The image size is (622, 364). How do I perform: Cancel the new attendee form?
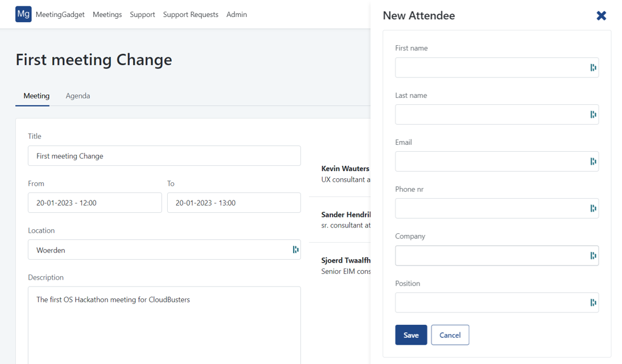(449, 335)
